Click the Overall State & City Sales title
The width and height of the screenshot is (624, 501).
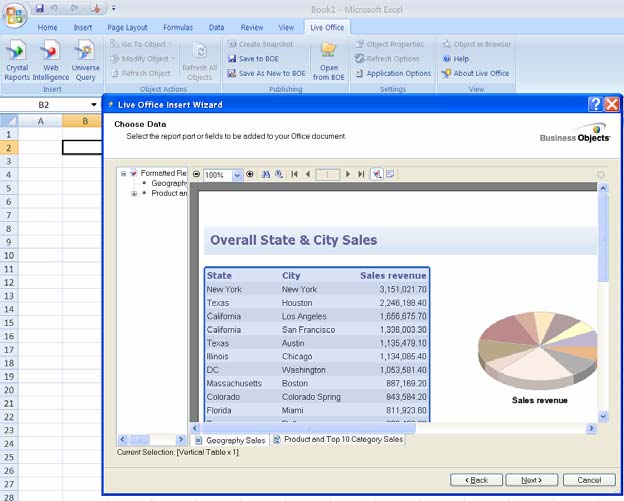click(293, 240)
